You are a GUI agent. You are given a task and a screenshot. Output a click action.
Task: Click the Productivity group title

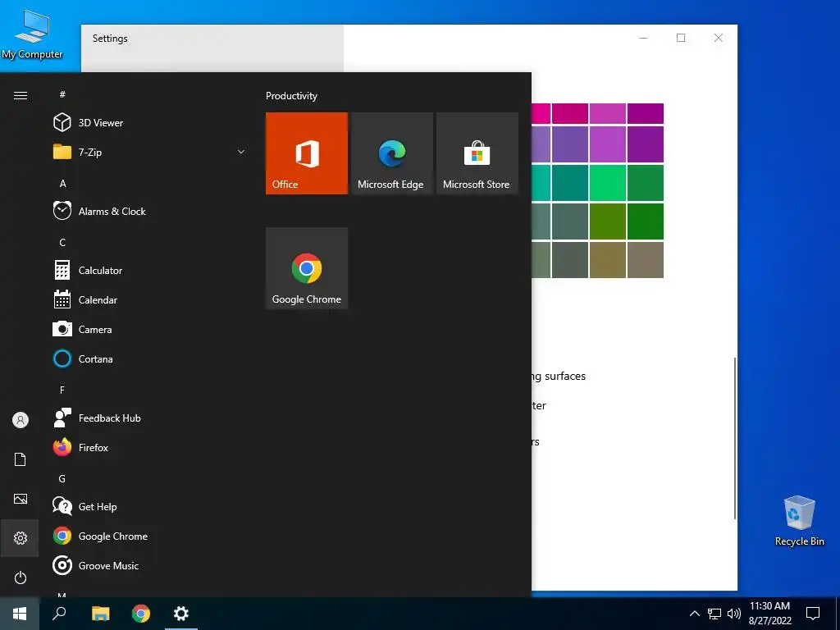point(291,96)
